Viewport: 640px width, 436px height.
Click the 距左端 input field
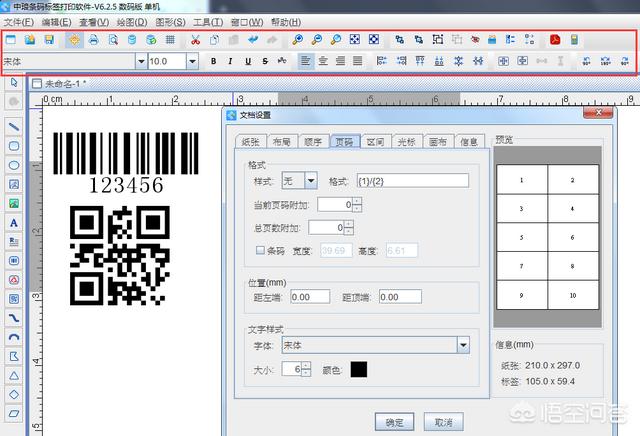click(x=310, y=297)
